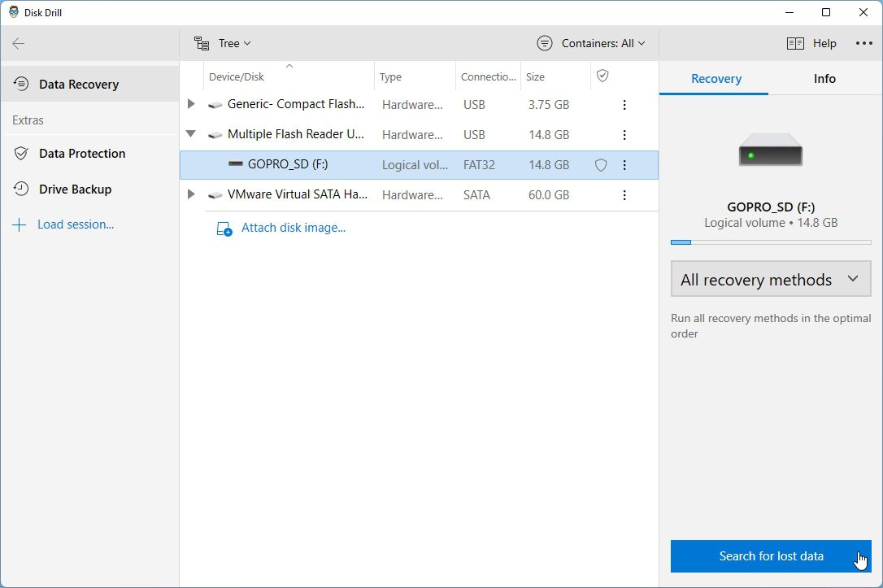The width and height of the screenshot is (883, 588).
Task: Click SATA connection cell
Action: click(x=476, y=195)
